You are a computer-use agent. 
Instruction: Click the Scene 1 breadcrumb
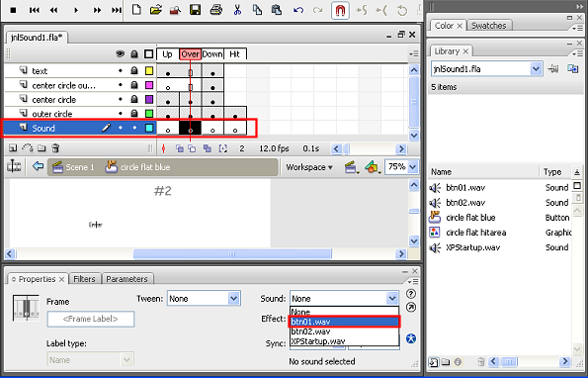[73, 167]
